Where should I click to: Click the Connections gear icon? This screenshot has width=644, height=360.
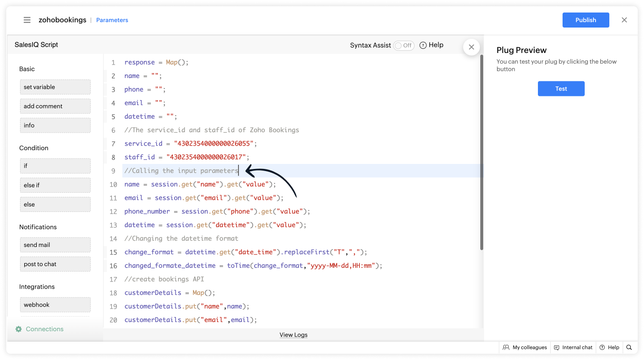[x=19, y=329]
